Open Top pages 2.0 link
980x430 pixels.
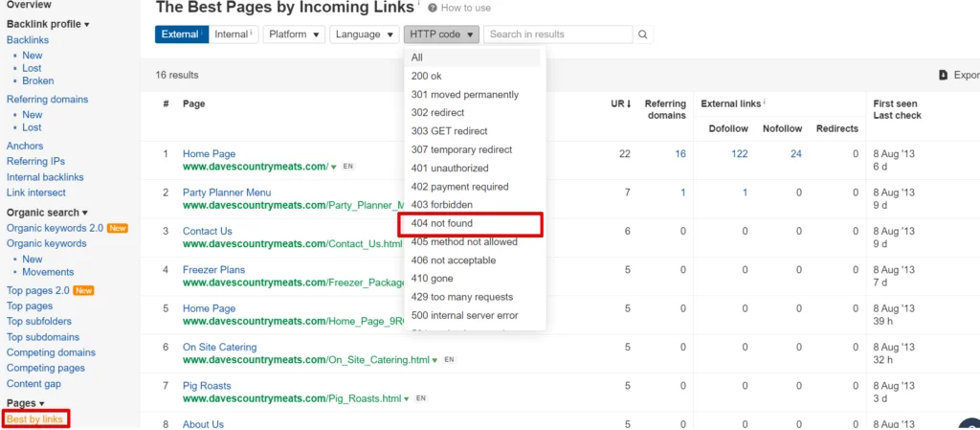(x=38, y=290)
